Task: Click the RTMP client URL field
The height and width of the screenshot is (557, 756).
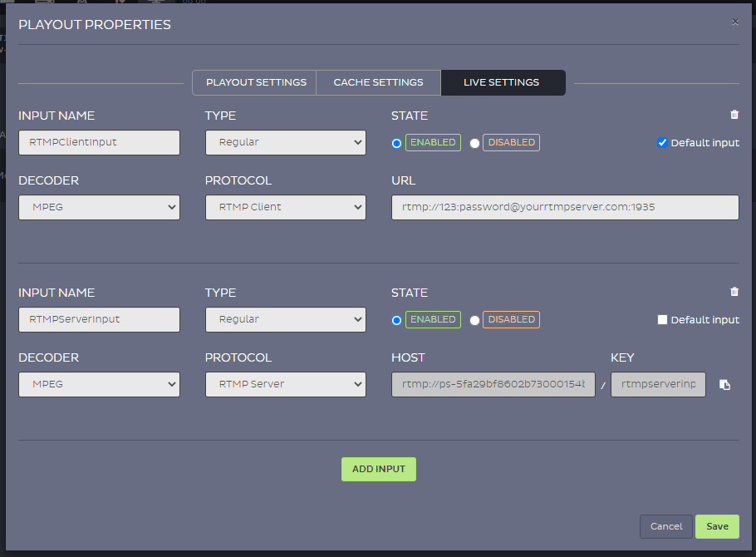Action: point(565,207)
